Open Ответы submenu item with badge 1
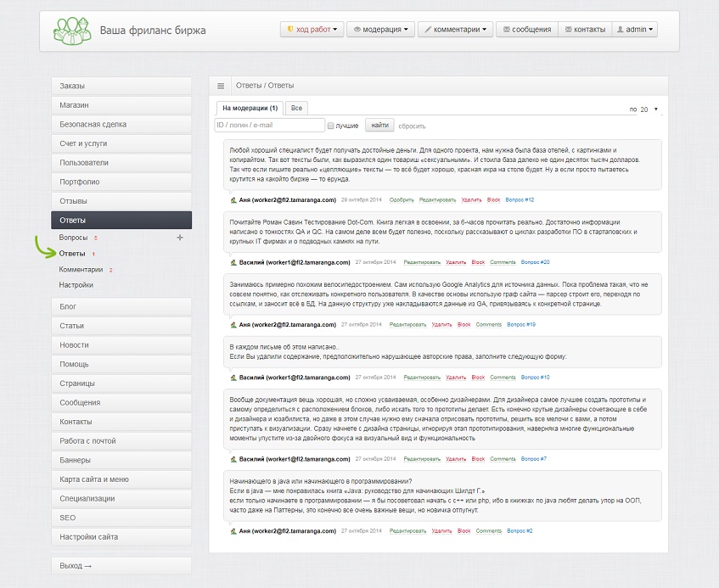Viewport: 719px width, 588px height. (72, 254)
